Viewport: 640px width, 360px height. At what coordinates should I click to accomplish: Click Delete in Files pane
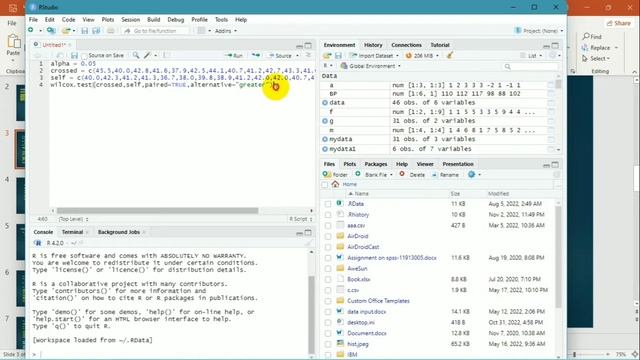(413, 175)
